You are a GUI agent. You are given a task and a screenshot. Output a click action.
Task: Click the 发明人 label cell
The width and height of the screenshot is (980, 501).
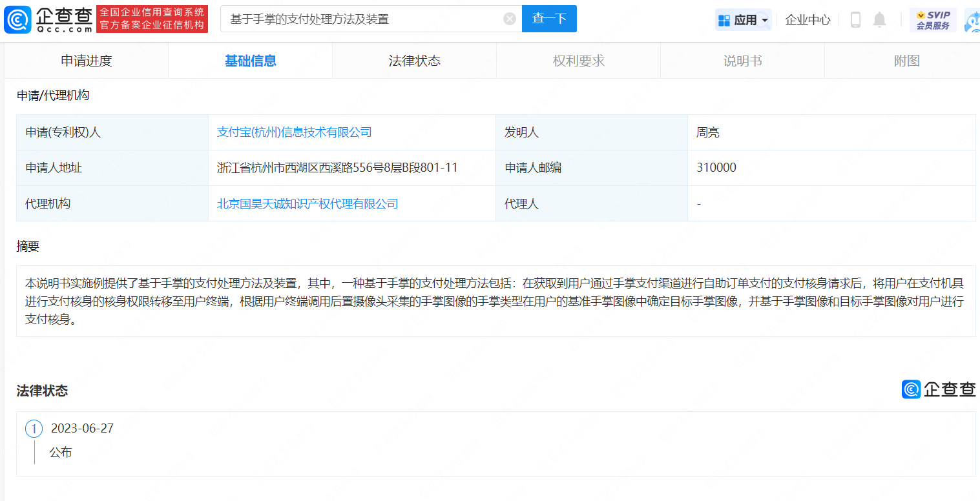point(592,132)
